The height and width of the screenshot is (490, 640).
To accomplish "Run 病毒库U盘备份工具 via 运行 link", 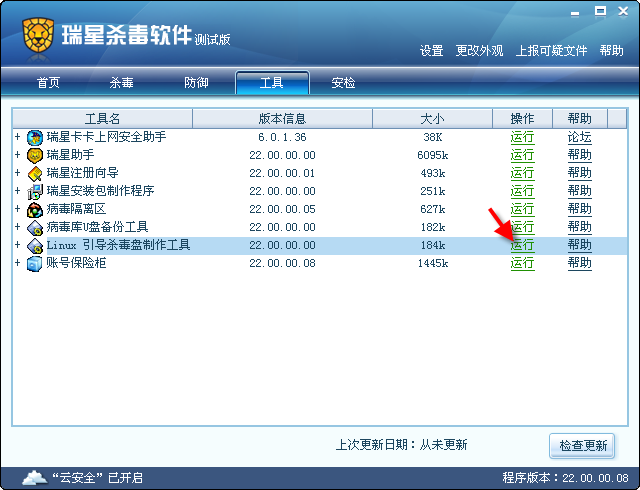I will click(x=522, y=227).
